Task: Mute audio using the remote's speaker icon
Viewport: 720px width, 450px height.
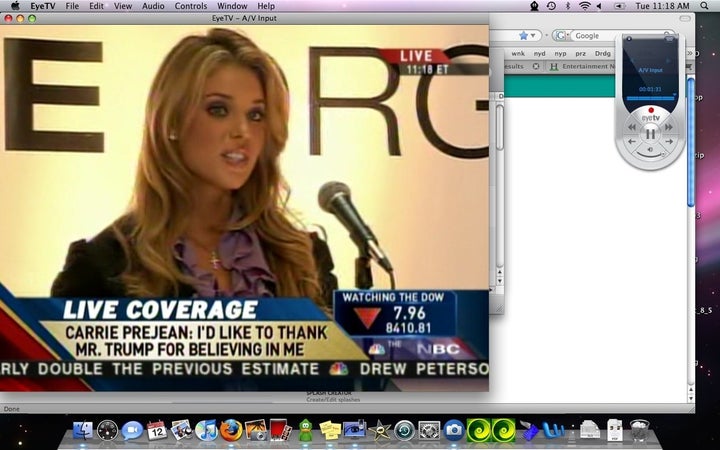Action: 650,149
